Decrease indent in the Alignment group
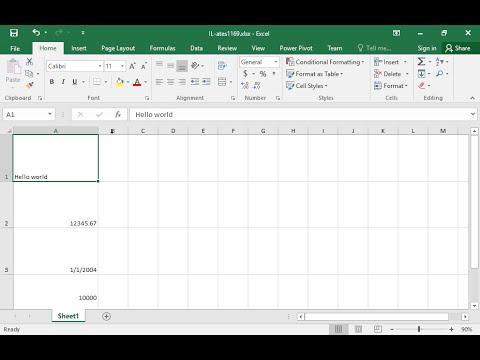Viewport: 480px width, 360px height. (195, 82)
